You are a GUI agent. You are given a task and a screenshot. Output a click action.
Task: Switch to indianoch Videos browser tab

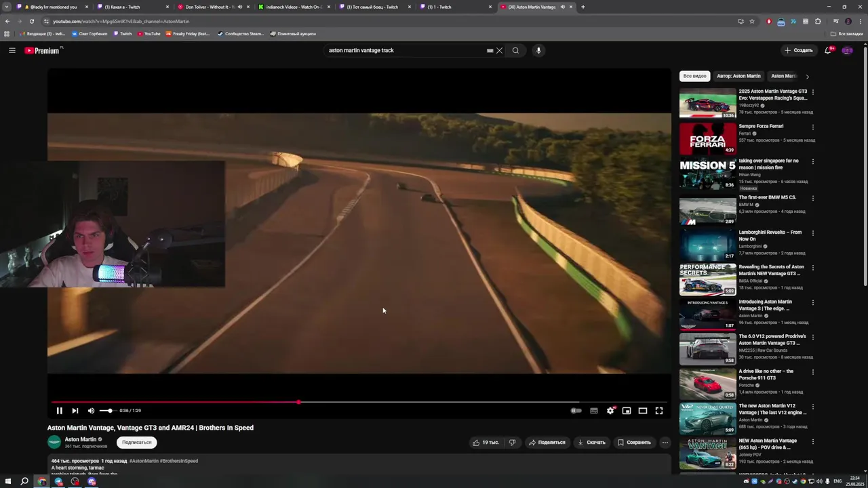(294, 7)
